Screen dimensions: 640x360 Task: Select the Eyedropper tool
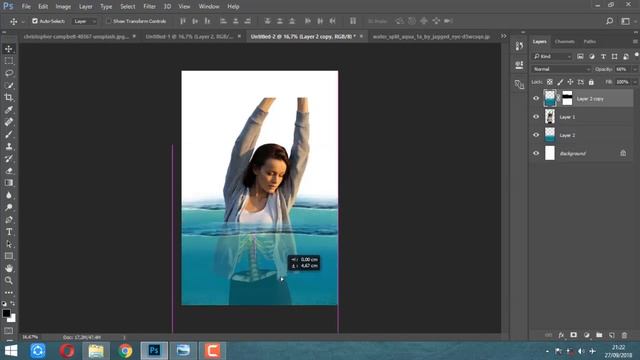point(9,110)
